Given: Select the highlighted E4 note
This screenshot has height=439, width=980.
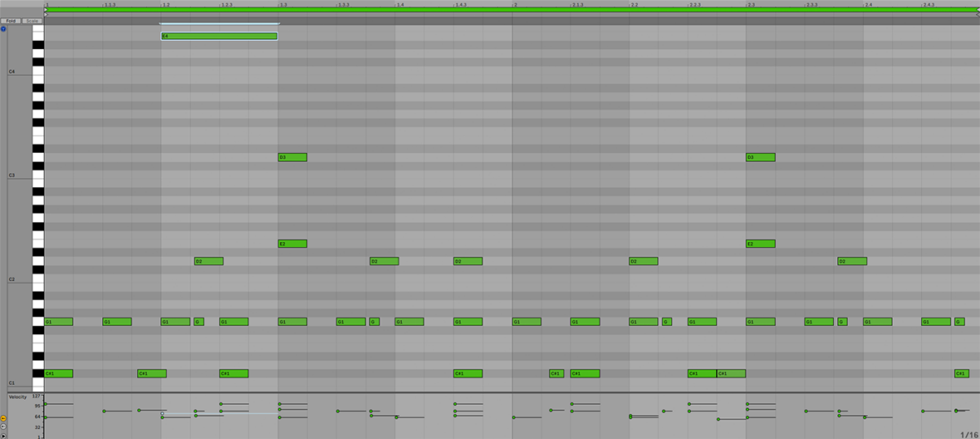Looking at the screenshot, I should tap(219, 36).
